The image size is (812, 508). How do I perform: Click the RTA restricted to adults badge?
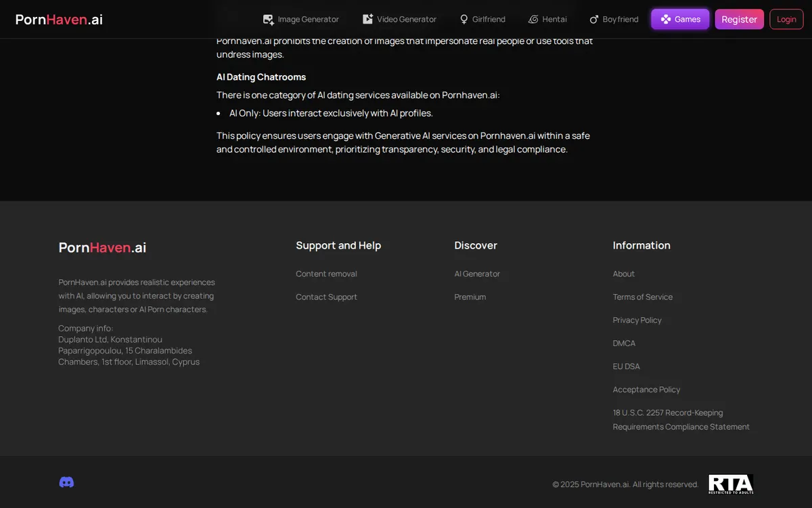pyautogui.click(x=731, y=484)
